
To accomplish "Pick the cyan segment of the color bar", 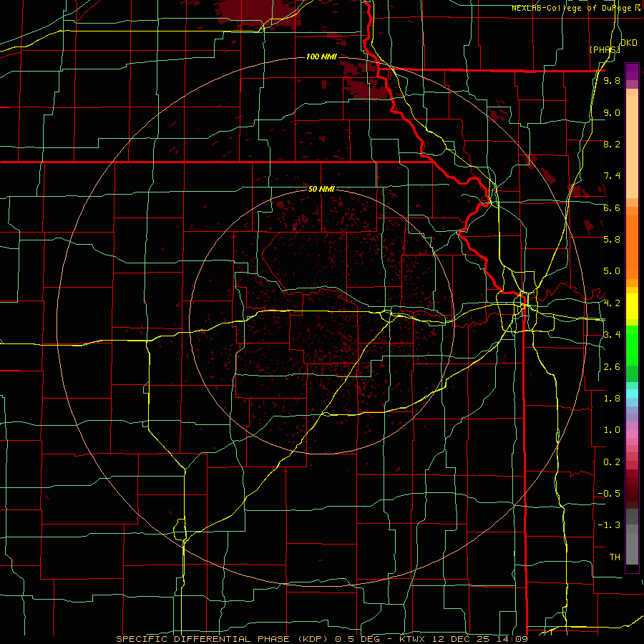I will click(632, 393).
